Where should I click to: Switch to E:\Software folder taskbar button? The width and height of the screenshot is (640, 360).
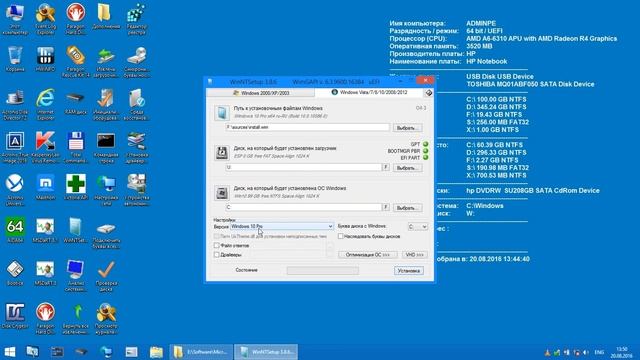201,352
